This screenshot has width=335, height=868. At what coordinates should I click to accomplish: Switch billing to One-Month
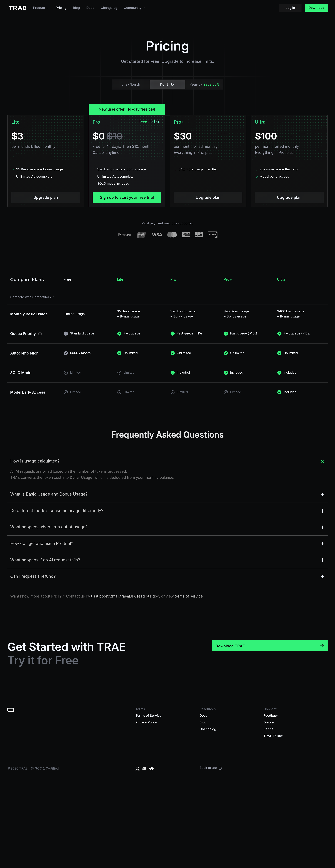click(x=131, y=85)
